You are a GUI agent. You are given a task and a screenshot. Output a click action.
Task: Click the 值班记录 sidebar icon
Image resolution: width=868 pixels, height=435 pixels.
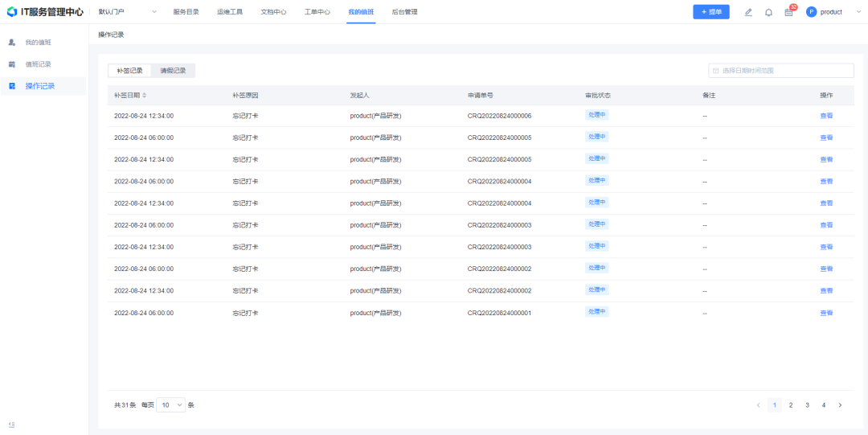pyautogui.click(x=11, y=64)
